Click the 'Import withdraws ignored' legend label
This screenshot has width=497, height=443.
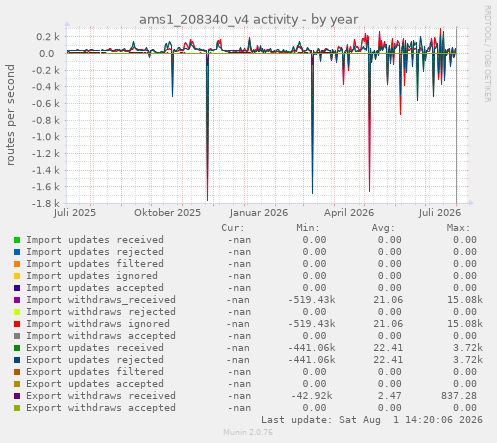(x=98, y=324)
